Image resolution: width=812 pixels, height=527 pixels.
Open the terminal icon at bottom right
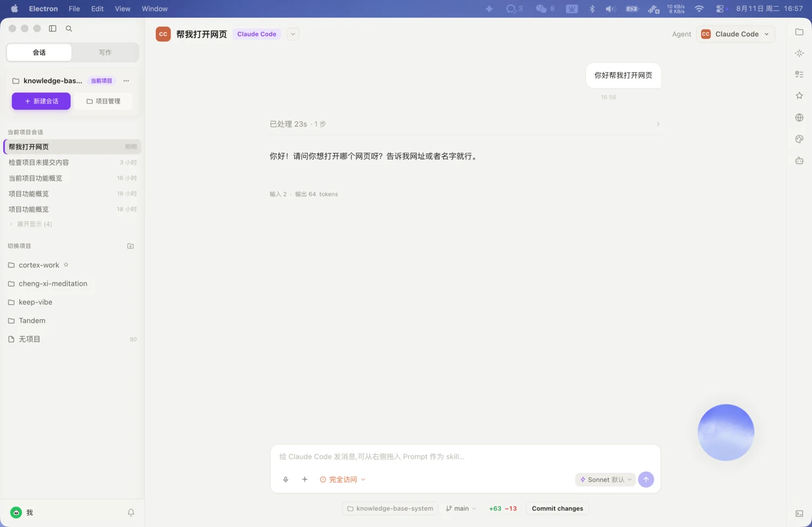pos(799,513)
